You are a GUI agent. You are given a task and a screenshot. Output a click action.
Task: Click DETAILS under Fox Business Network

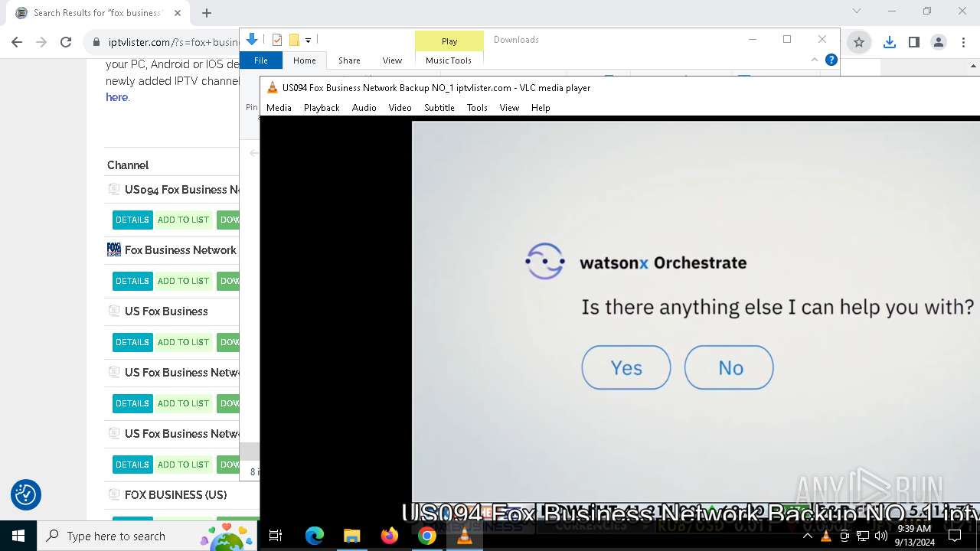coord(132,281)
